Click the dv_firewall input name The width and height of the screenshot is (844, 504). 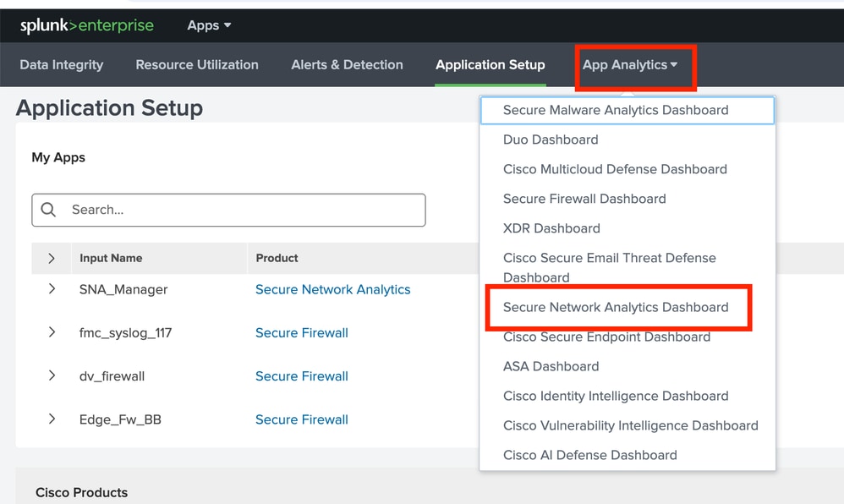click(112, 376)
